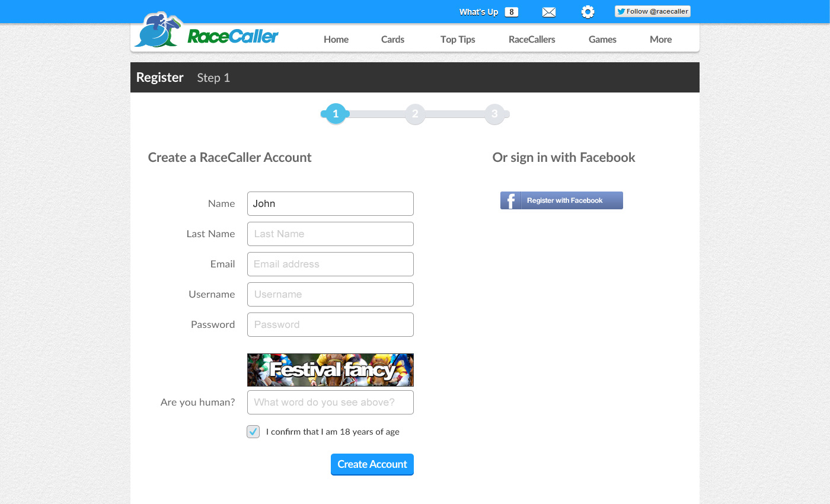
Task: Select step 2 circle in progress bar
Action: 415,114
